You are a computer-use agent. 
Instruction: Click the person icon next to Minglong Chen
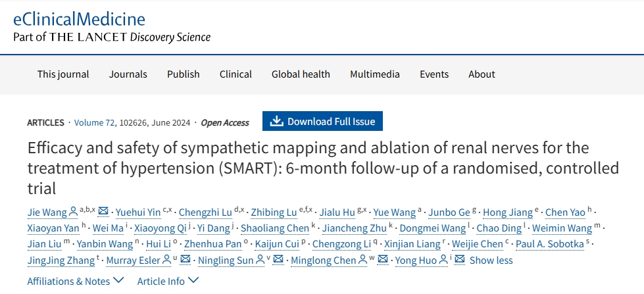tap(362, 260)
